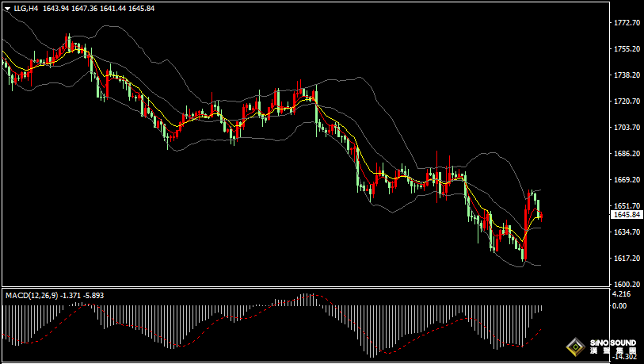
Task: Click the SINO SOUND diamond logo icon
Action: [x=576, y=347]
